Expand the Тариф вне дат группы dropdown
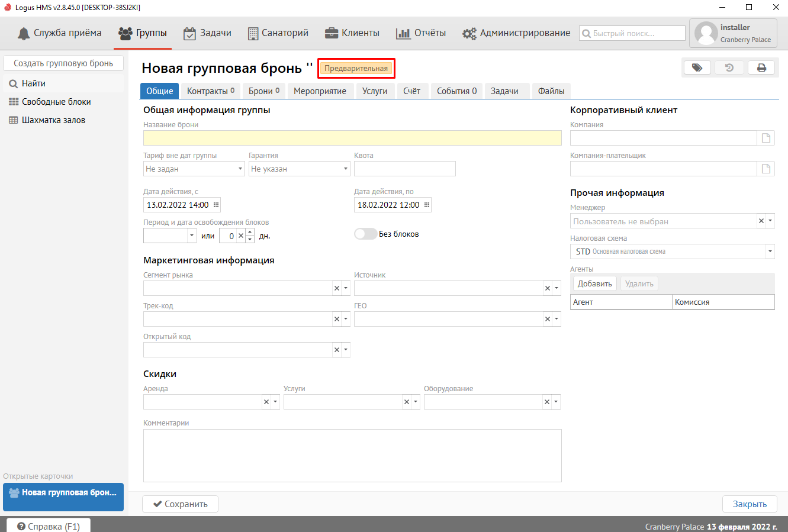This screenshot has width=788, height=532. 240,169
